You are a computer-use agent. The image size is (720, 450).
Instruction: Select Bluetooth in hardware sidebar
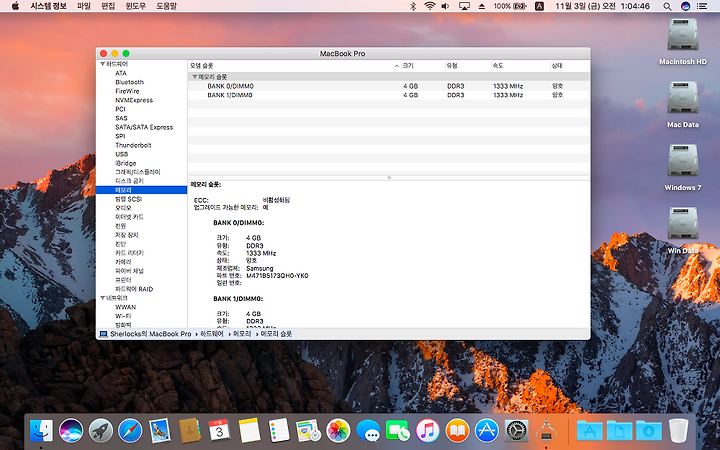coord(129,82)
